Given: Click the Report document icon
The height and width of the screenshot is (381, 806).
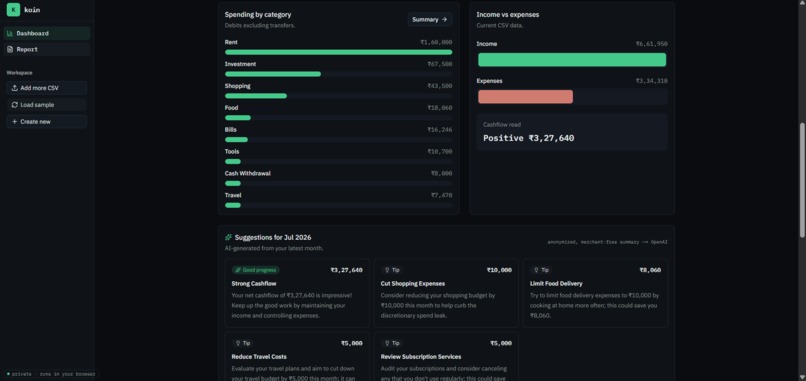Looking at the screenshot, I should click(10, 49).
